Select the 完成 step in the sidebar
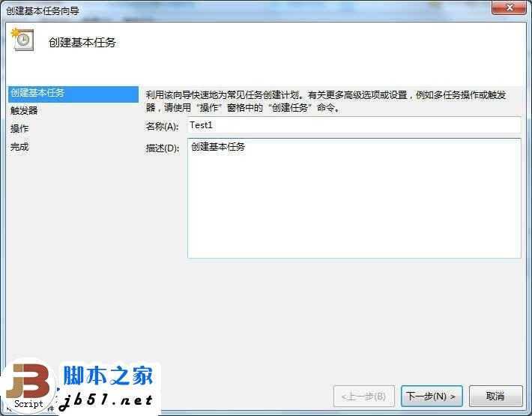 click(19, 147)
